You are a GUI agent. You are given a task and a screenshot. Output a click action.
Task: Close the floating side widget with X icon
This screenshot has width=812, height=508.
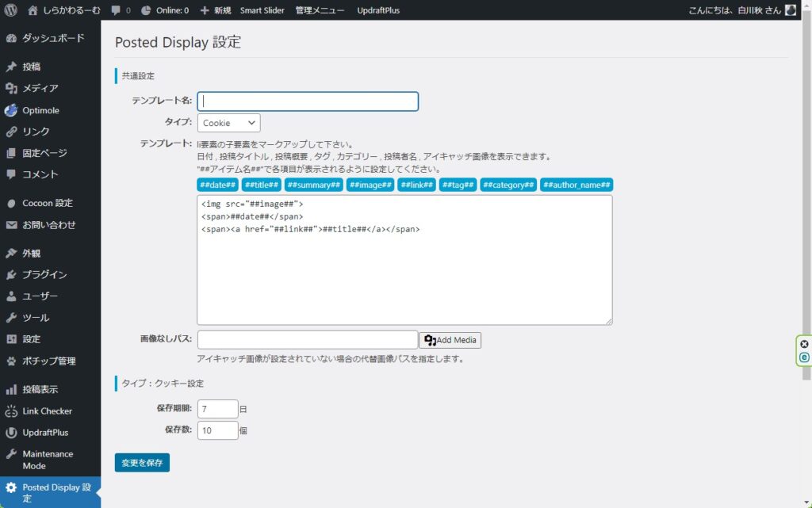[x=804, y=344]
